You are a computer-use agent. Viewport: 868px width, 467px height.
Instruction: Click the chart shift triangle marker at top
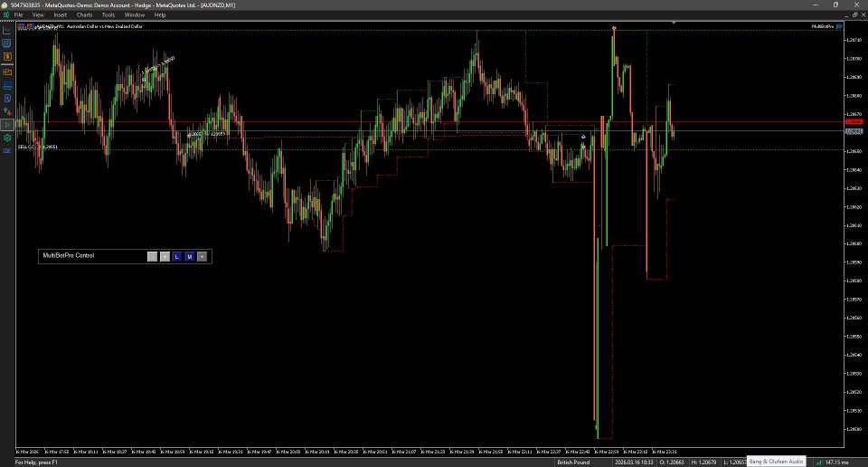674,23
